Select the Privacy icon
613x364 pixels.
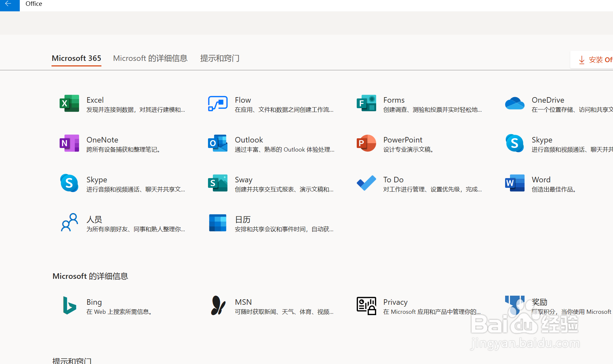click(x=366, y=306)
